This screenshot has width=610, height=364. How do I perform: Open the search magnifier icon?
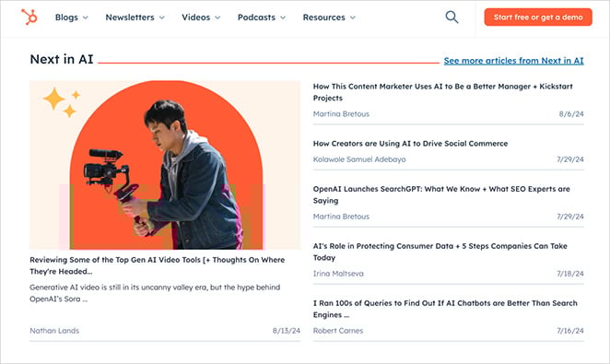tap(452, 18)
